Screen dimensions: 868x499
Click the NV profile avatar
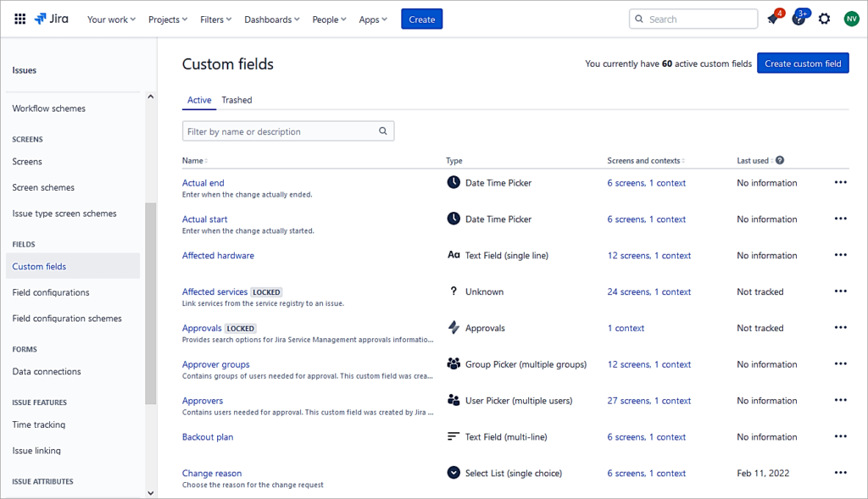pos(851,19)
